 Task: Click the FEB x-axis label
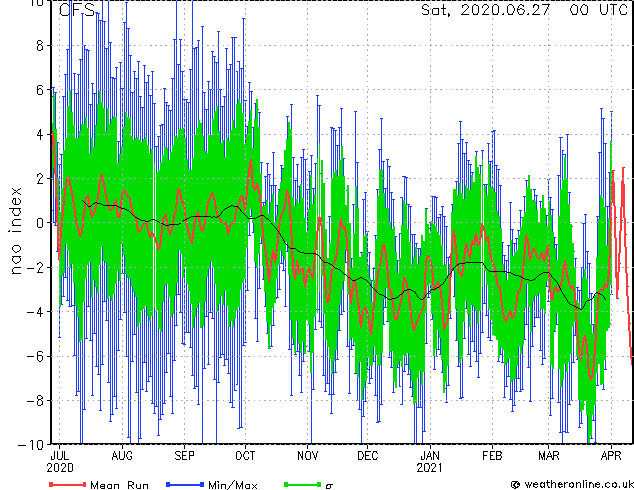tap(492, 456)
